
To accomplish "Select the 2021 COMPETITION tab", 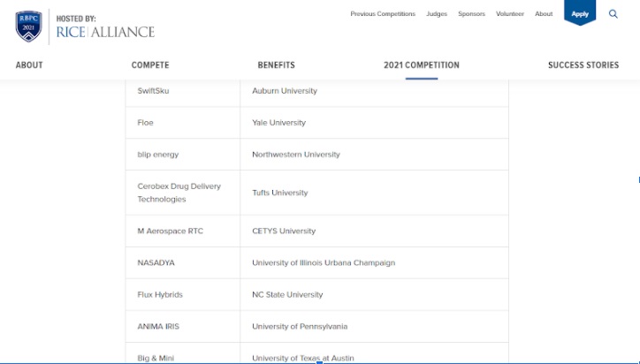I will click(x=422, y=64).
